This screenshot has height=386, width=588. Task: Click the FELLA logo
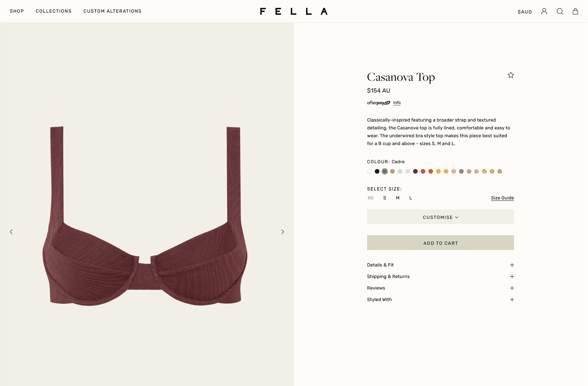[294, 11]
